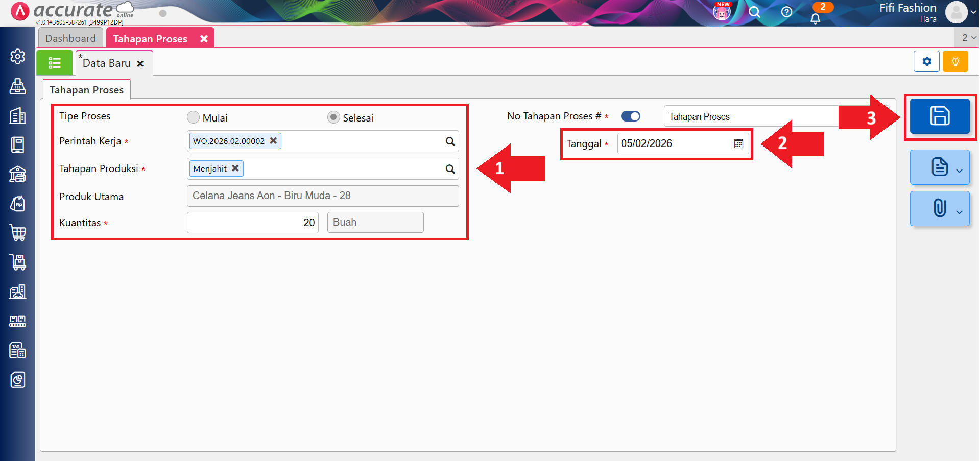Viewport: 980px width, 461px height.
Task: Toggle the No Tahapan Proses auto-number switch
Action: (631, 116)
